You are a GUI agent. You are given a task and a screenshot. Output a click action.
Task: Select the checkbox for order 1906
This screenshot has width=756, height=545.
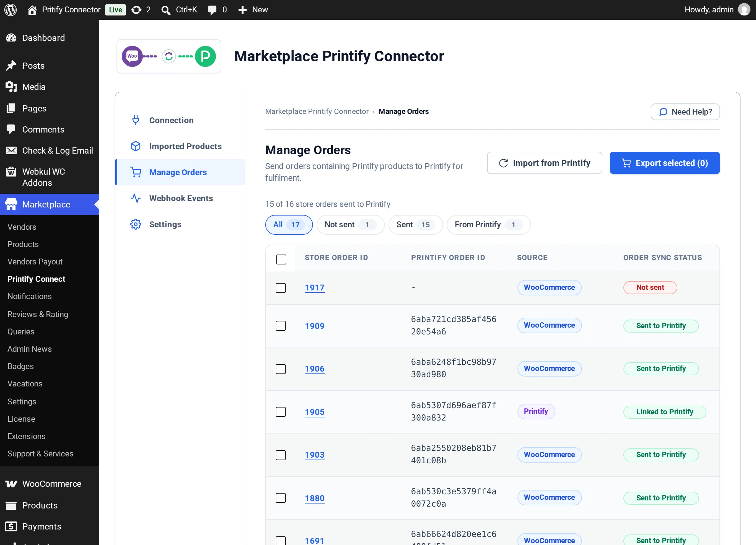point(281,369)
